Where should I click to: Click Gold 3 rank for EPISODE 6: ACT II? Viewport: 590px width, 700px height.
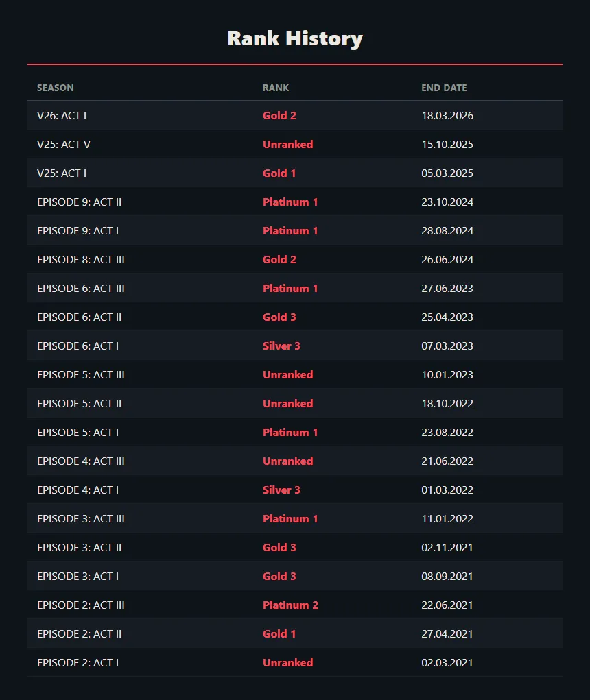coord(280,317)
